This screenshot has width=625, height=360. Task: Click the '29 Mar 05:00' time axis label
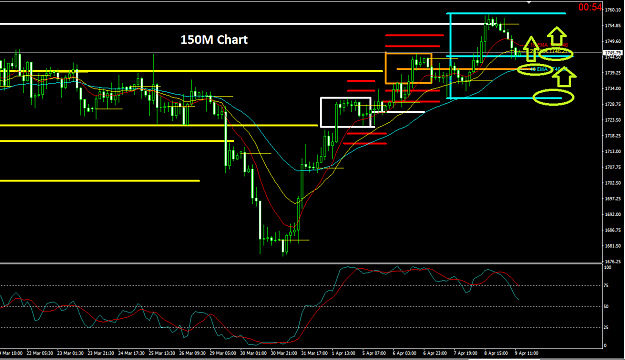pos(224,353)
